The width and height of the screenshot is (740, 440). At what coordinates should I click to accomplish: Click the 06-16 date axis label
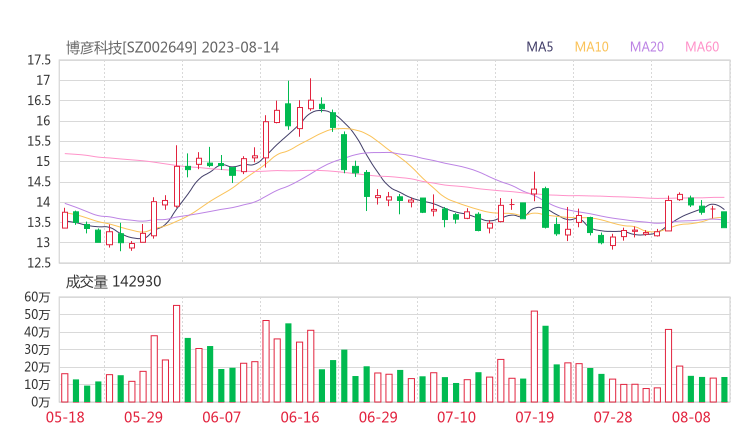click(300, 417)
